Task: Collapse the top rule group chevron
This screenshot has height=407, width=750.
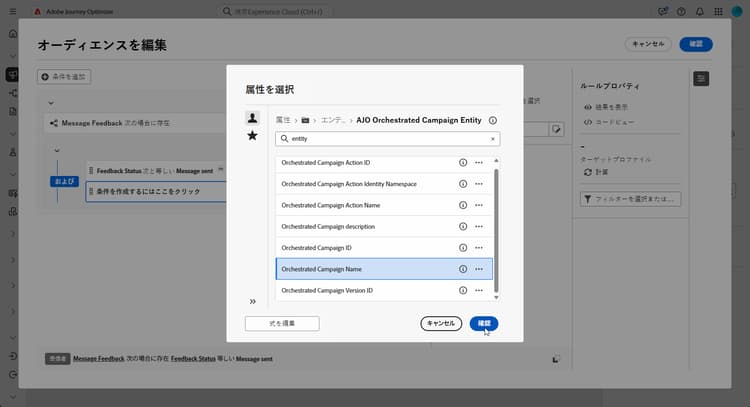Action: pyautogui.click(x=51, y=103)
